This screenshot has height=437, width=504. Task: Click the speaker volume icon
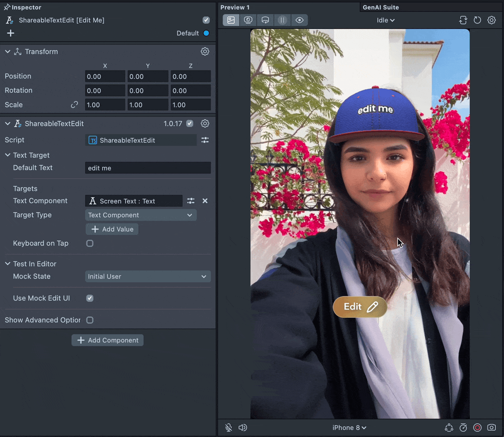tap(243, 427)
